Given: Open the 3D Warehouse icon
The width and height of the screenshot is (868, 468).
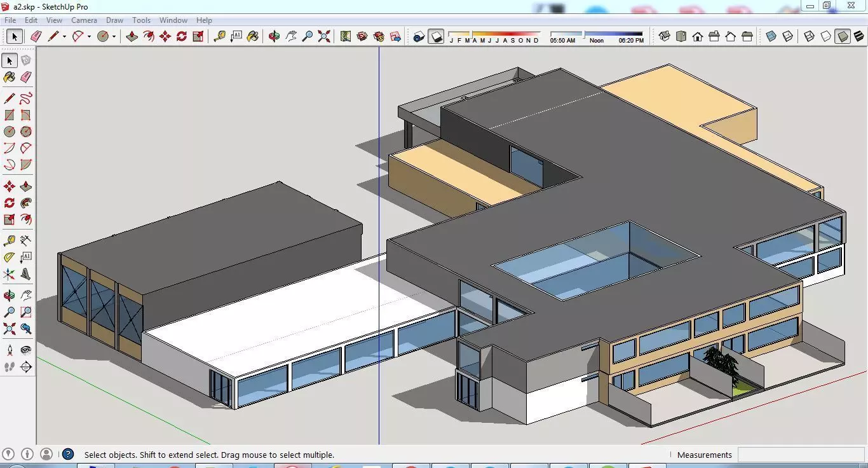Looking at the screenshot, I should tap(362, 36).
